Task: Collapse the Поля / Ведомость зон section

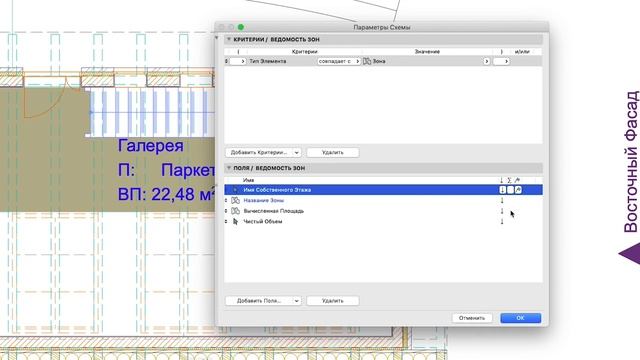Action: 229,168
